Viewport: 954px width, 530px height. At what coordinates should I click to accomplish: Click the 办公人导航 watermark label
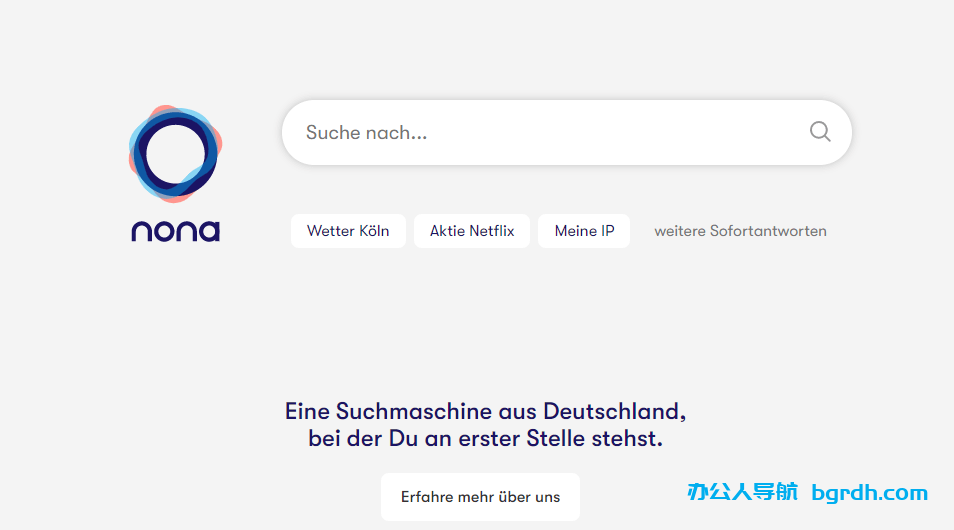click(x=742, y=492)
